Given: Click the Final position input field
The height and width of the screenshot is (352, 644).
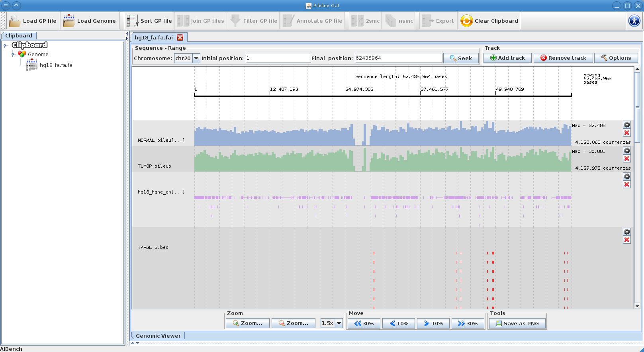Looking at the screenshot, I should coord(398,58).
